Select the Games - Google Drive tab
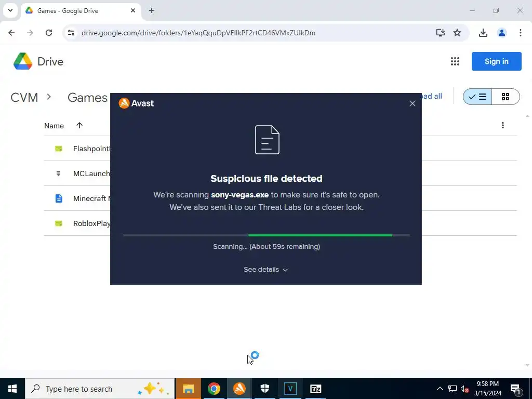Viewport: 532px width, 399px height. pyautogui.click(x=81, y=11)
